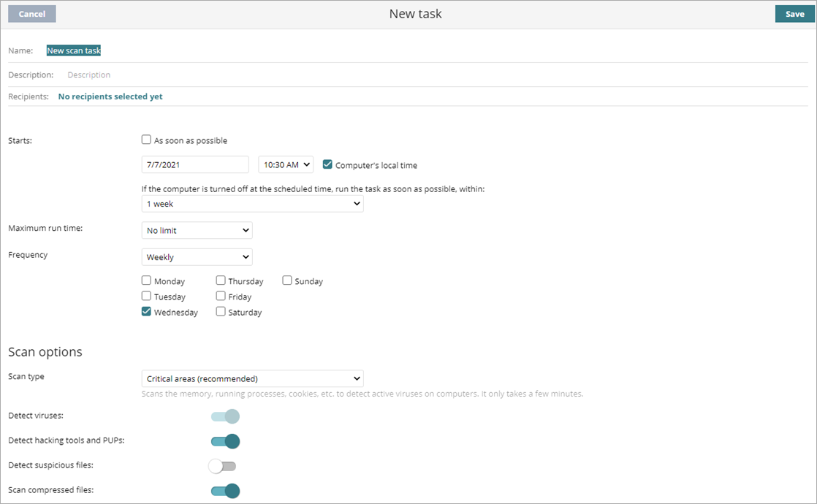Check the Thursday checkbox
Viewport: 817px width, 504px height.
221,280
